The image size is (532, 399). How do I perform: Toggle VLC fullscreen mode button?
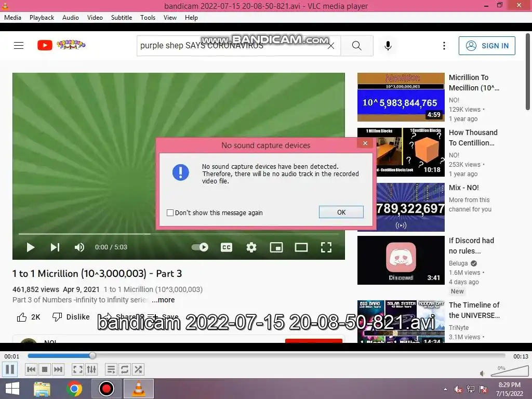[x=78, y=369]
